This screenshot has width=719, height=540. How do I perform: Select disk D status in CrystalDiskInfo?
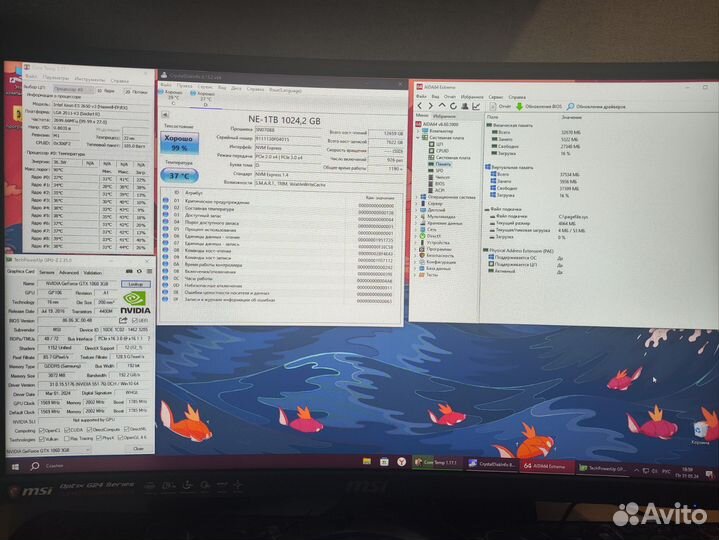click(204, 98)
